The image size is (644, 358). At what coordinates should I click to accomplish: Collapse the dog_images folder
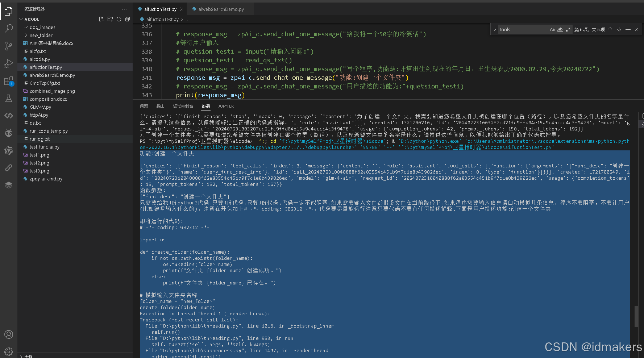click(x=26, y=27)
